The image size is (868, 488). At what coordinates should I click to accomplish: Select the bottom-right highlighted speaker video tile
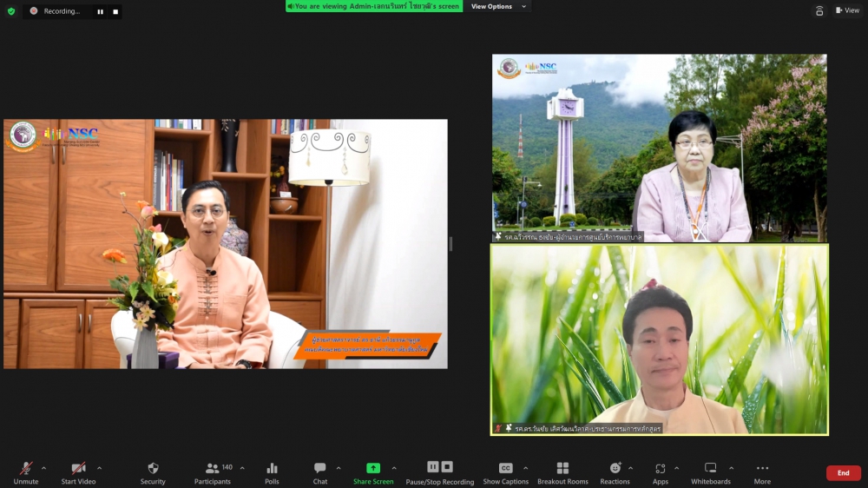pyautogui.click(x=660, y=339)
